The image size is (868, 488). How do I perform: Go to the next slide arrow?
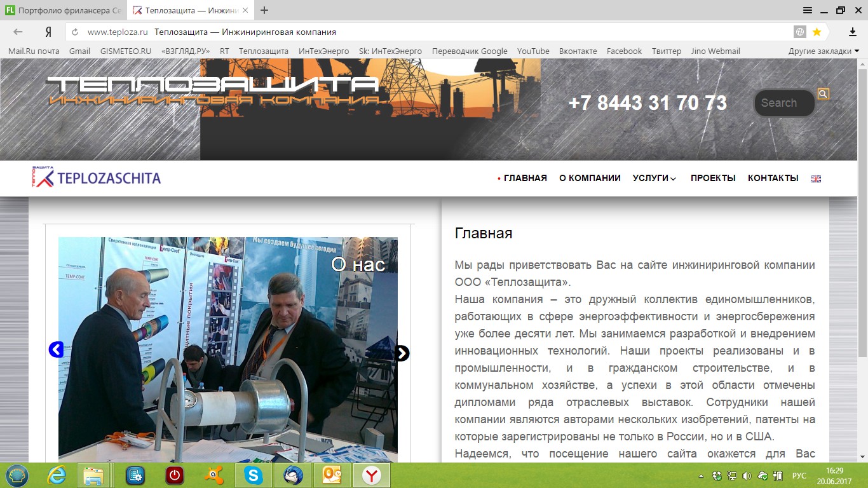pyautogui.click(x=402, y=353)
